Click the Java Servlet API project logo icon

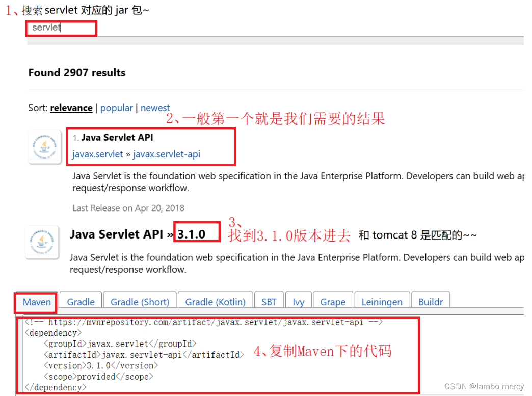(44, 147)
